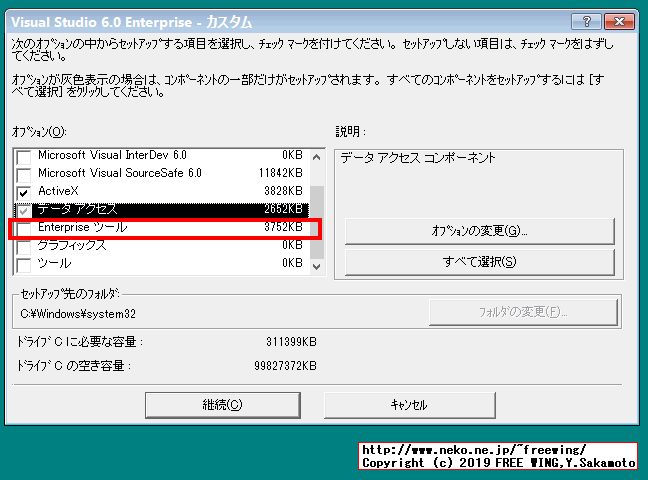Click the options list scrollbar thumb
Screen dimensions: 648x480
(x=317, y=222)
